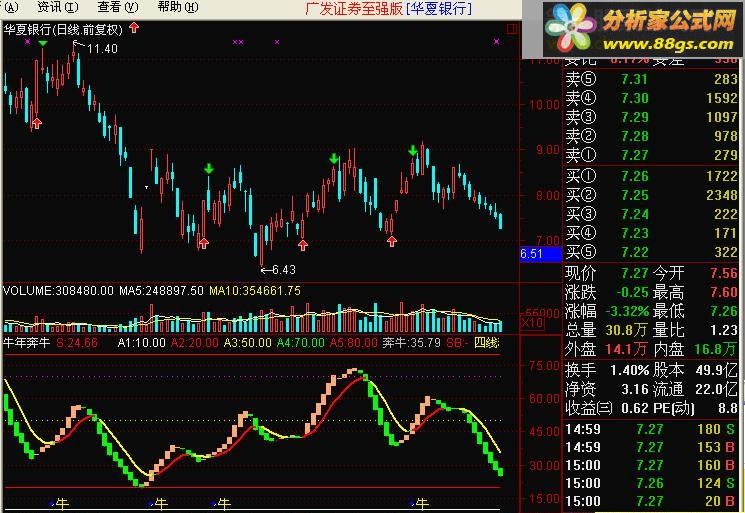Click the 股本 49.9亿 value
This screenshot has width=745, height=513.
(716, 370)
